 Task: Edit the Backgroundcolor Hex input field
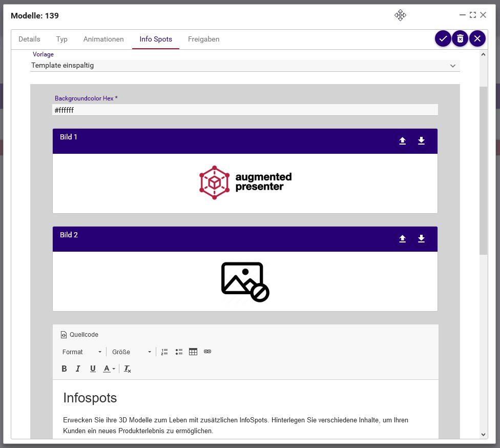[245, 109]
